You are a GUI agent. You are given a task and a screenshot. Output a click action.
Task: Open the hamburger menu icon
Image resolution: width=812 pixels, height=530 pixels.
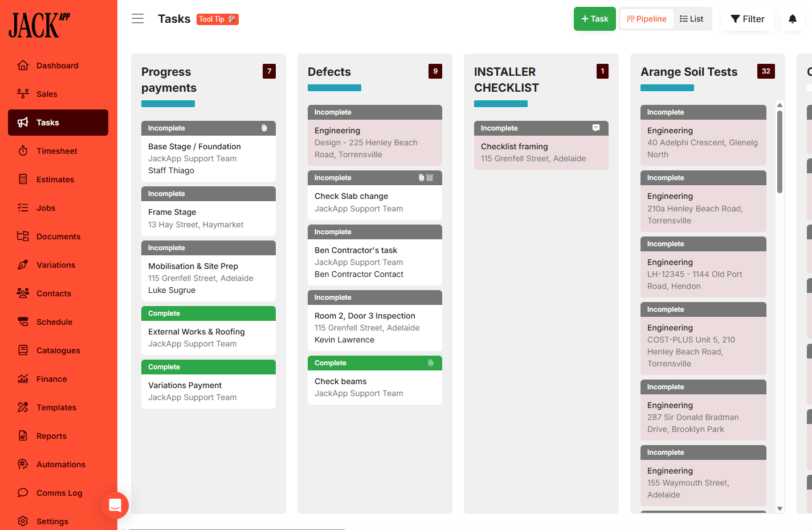pyautogui.click(x=138, y=19)
